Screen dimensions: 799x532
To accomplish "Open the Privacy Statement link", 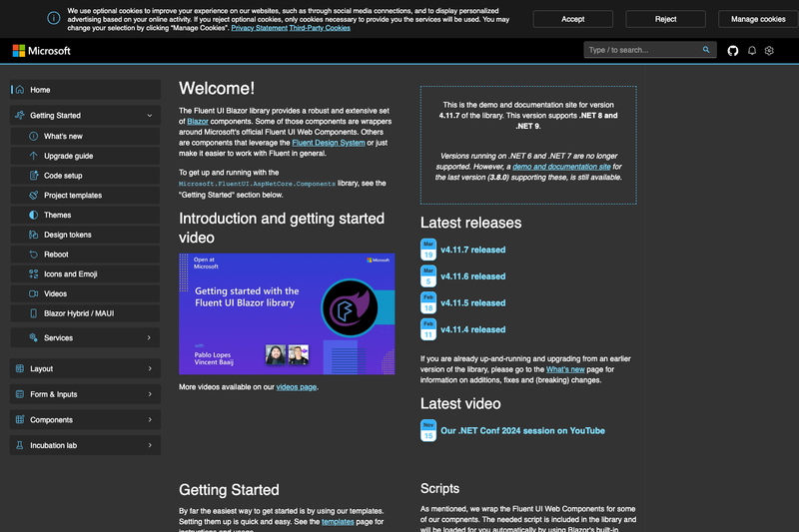I will 259,28.
